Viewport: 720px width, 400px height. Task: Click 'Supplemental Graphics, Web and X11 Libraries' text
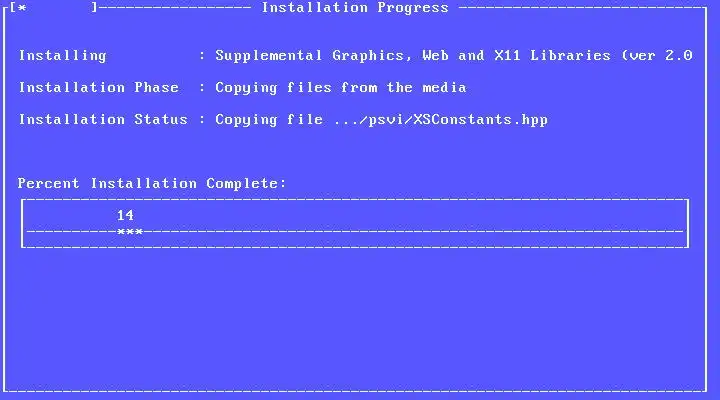click(x=413, y=56)
